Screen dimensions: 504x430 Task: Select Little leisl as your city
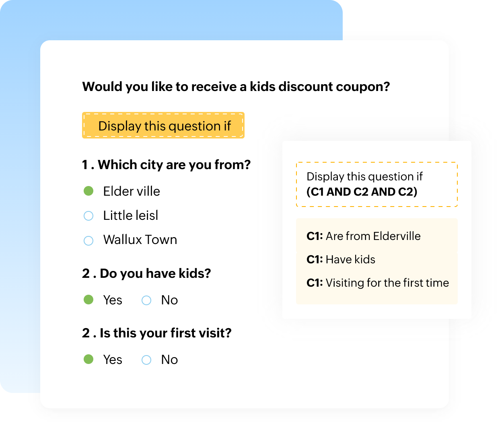[x=88, y=216]
